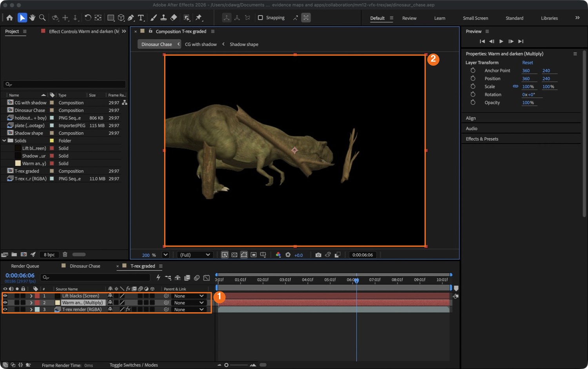Open the Render Queue tab

(x=25, y=266)
